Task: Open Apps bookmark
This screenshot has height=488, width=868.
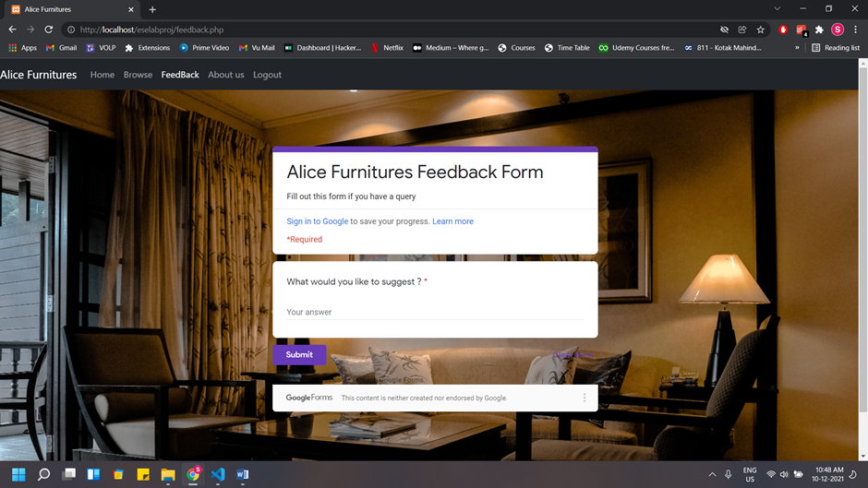Action: 23,48
